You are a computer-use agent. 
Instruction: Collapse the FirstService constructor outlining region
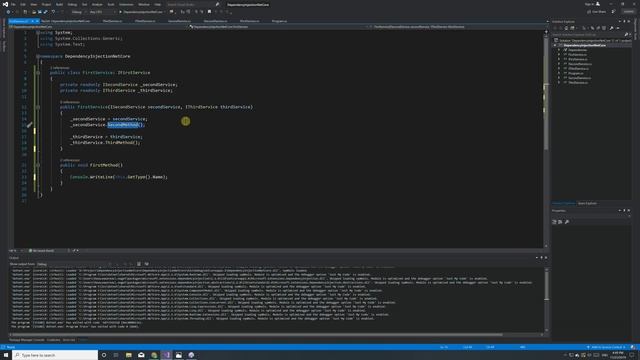38,107
